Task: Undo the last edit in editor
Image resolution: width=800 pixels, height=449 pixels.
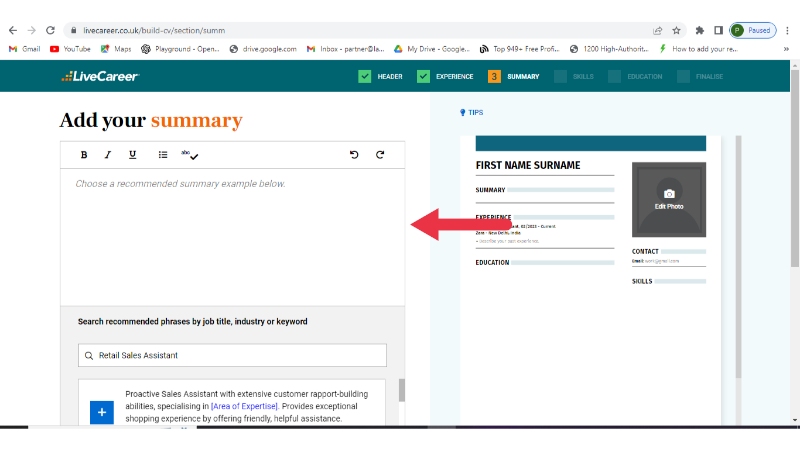Action: 354,155
